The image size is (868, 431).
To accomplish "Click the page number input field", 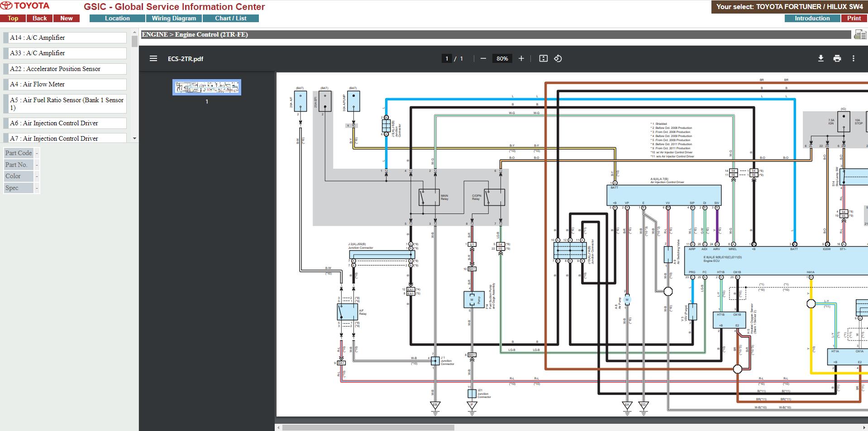I will click(447, 58).
